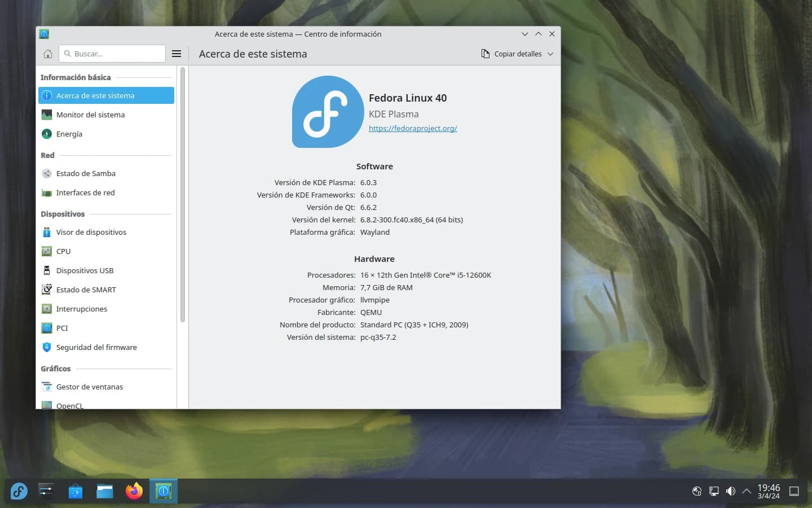Image resolution: width=812 pixels, height=508 pixels.
Task: Open the fedoraproject.org link
Action: pos(413,128)
